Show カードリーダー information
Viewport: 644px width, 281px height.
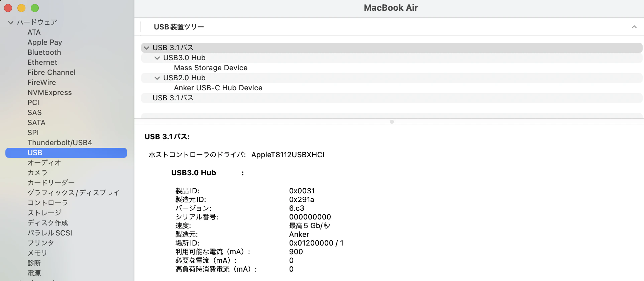coord(51,183)
